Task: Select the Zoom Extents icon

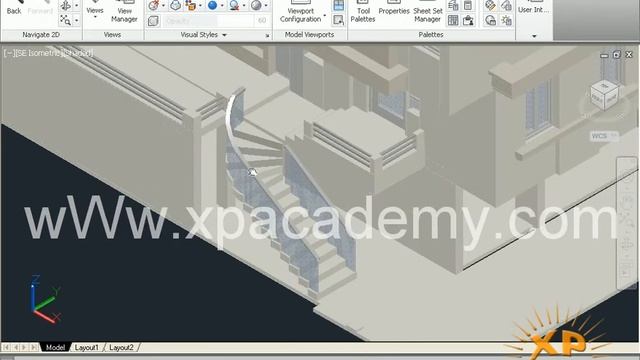Action: pos(65,20)
